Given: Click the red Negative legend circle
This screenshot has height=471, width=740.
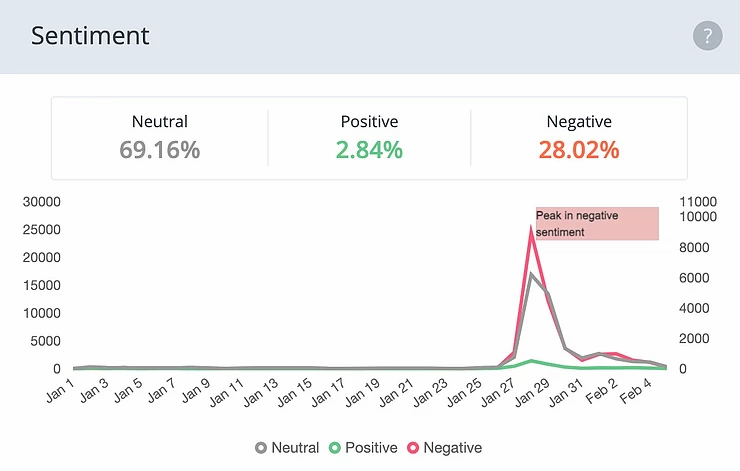Looking at the screenshot, I should (x=415, y=448).
